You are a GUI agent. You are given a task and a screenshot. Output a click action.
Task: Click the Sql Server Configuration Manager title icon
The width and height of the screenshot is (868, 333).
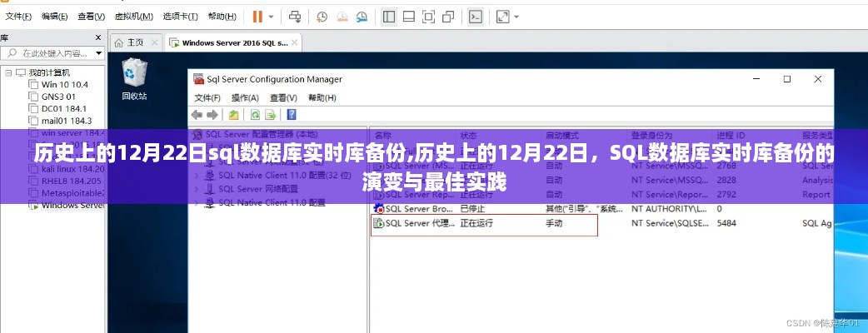click(x=198, y=79)
